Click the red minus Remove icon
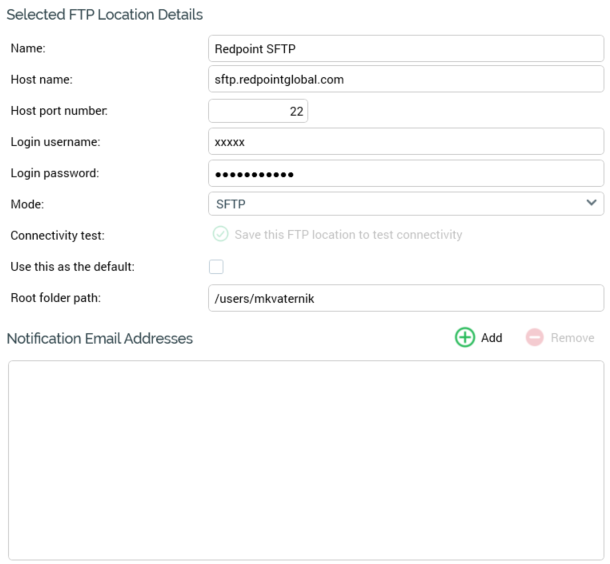This screenshot has height=564, width=610. pyautogui.click(x=535, y=338)
